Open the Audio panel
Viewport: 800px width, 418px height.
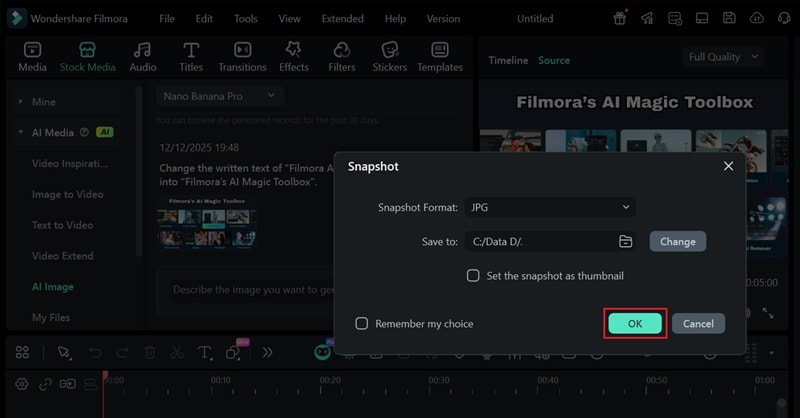coord(142,57)
